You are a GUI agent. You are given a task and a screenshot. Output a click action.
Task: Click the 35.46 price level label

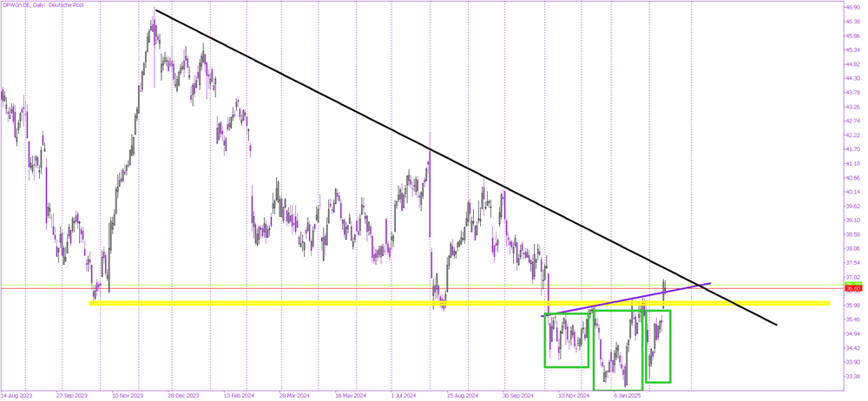pos(852,319)
